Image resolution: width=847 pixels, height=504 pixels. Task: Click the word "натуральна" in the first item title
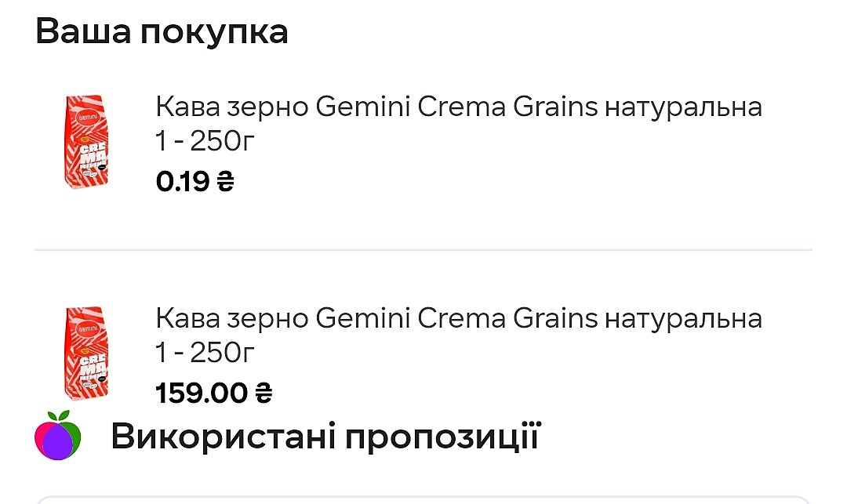pos(682,107)
